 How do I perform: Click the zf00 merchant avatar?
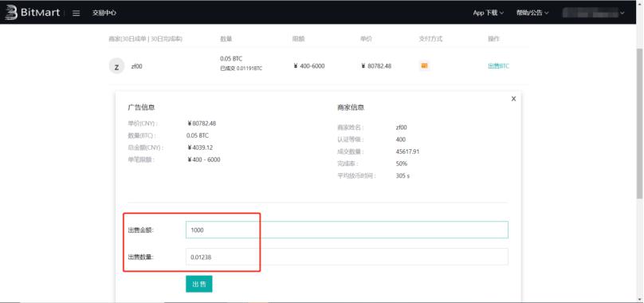tap(116, 66)
